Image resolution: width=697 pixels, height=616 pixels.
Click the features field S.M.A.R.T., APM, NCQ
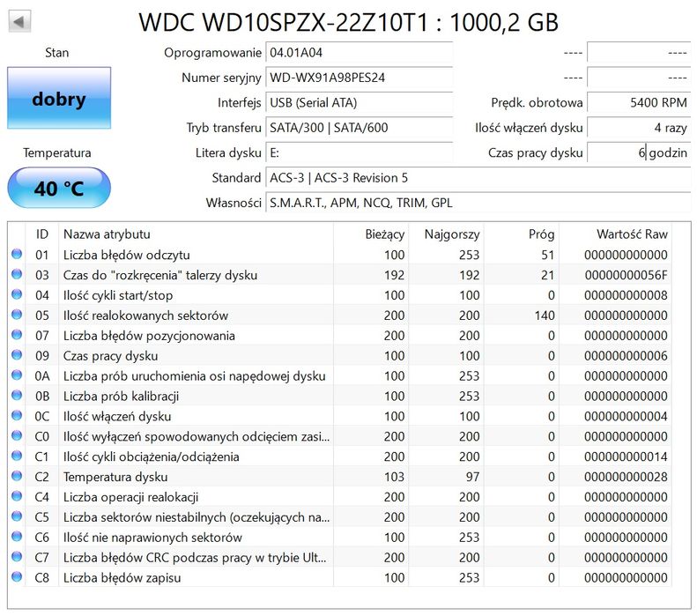pyautogui.click(x=478, y=203)
